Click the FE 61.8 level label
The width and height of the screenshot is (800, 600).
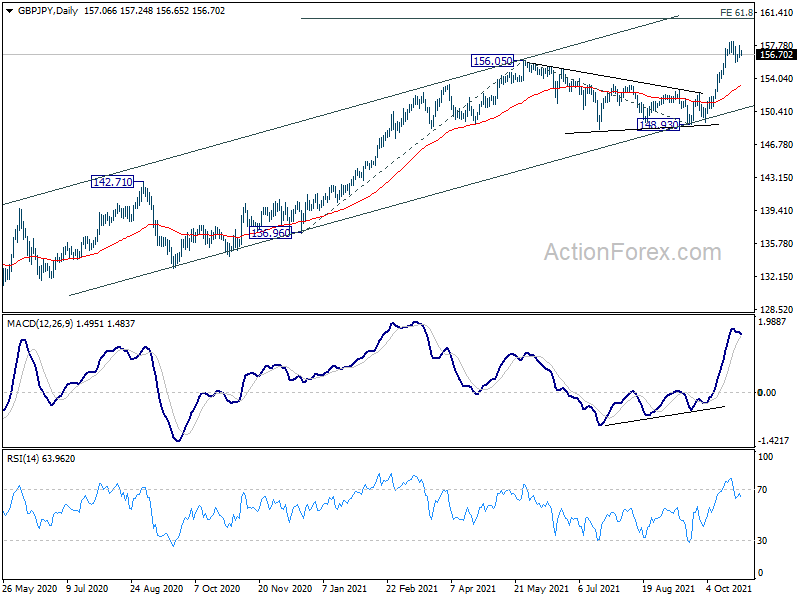(x=736, y=13)
